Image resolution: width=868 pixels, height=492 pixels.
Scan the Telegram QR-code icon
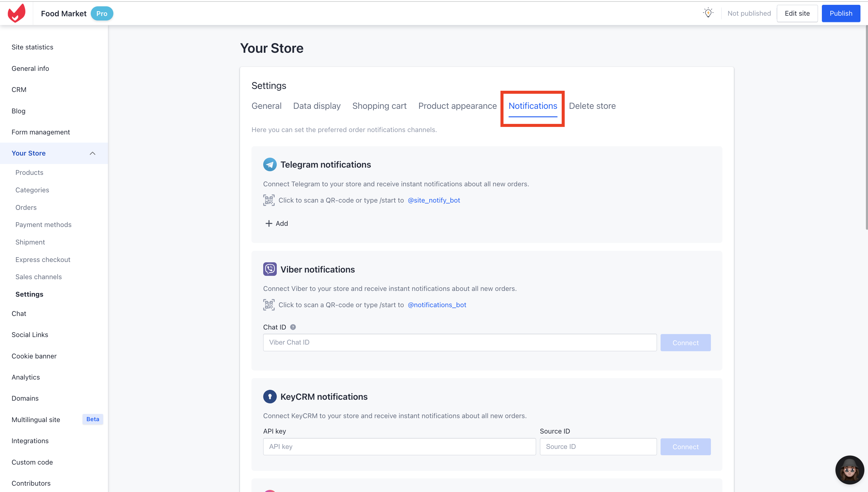click(x=269, y=200)
